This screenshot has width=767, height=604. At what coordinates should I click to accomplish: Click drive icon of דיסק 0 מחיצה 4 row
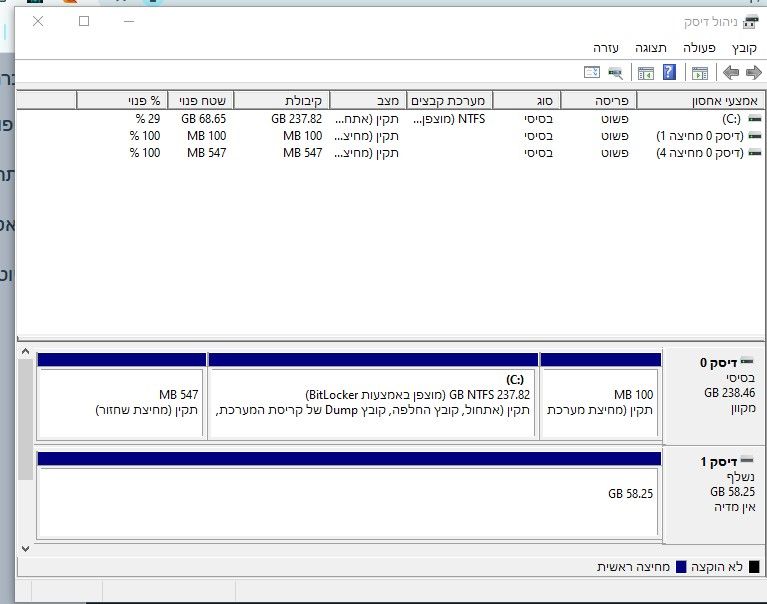point(755,153)
